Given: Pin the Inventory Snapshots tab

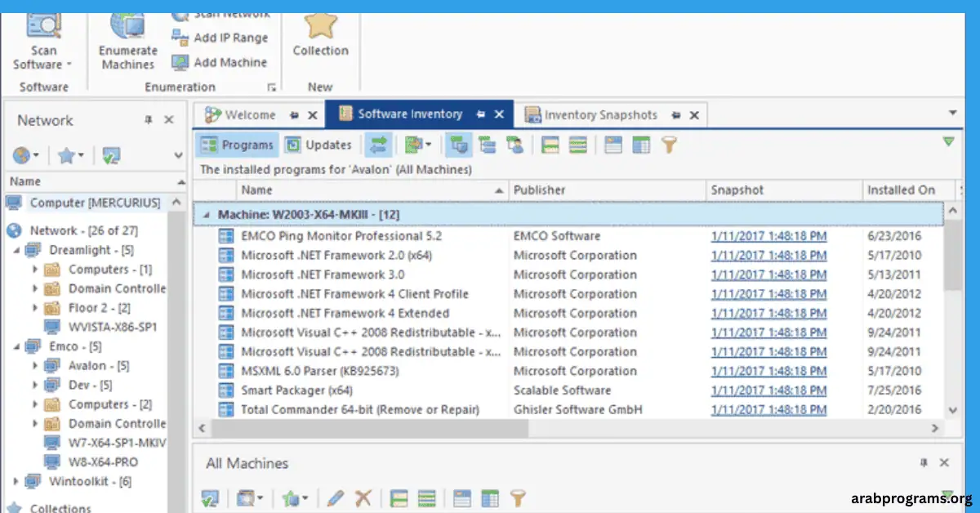Looking at the screenshot, I should click(x=676, y=115).
